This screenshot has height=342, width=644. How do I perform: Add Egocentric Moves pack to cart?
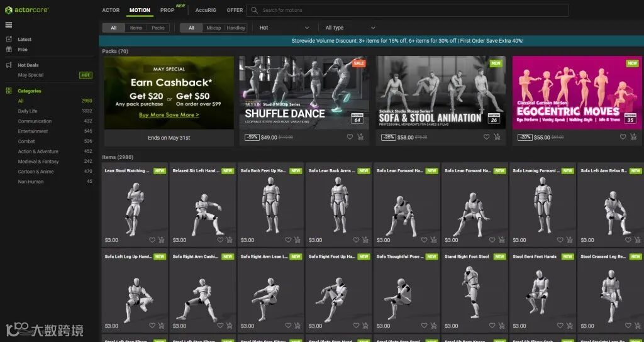point(633,137)
